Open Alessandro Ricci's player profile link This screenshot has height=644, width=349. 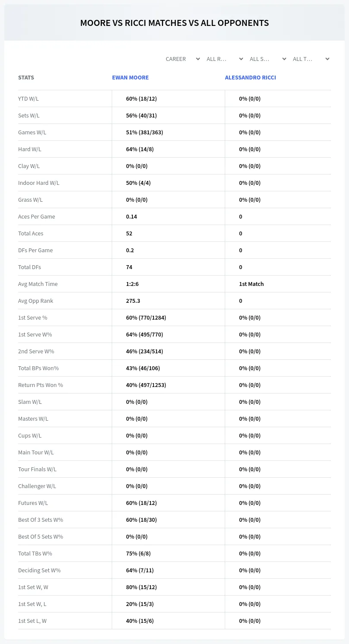[250, 78]
